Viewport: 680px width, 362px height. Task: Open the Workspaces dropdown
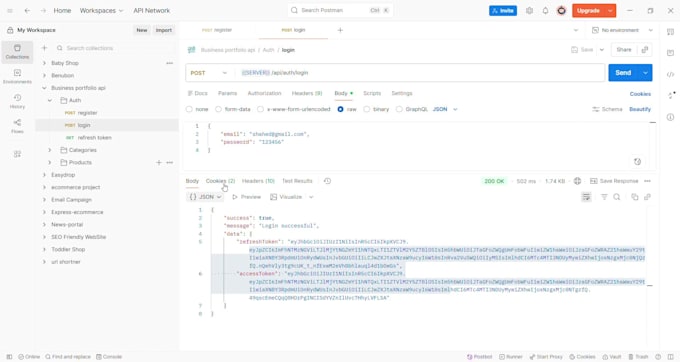pyautogui.click(x=101, y=10)
